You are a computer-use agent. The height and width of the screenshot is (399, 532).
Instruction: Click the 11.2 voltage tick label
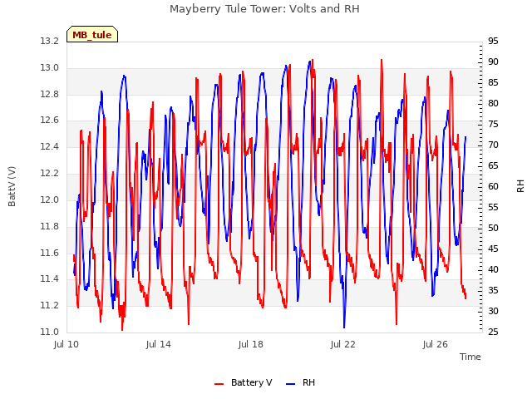click(50, 305)
